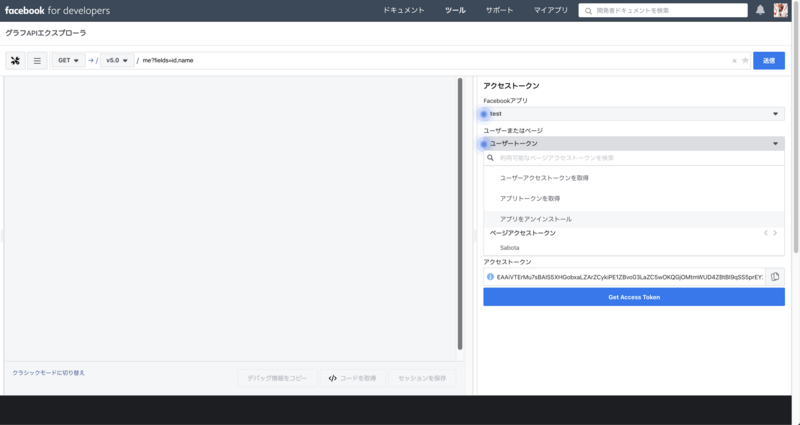
Task: Click the デバッグ情報をコピー button
Action: 277,379
